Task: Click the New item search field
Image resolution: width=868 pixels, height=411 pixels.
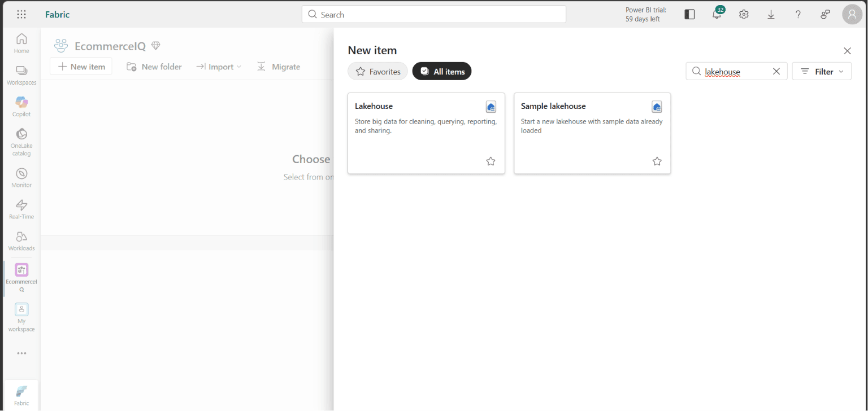Action: pos(736,71)
